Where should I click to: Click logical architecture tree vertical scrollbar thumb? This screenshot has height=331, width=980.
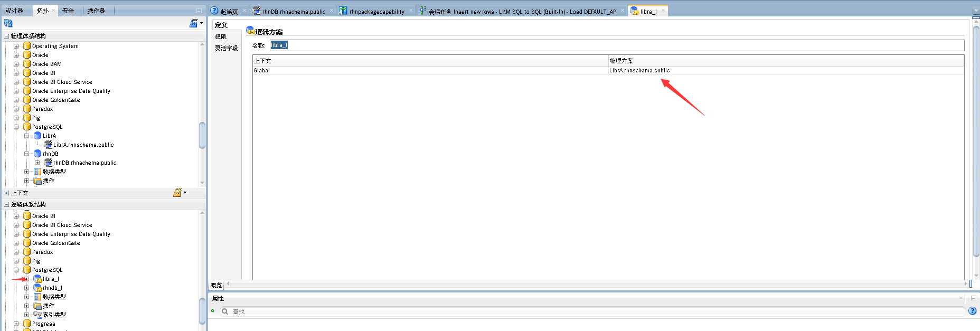tap(202, 310)
